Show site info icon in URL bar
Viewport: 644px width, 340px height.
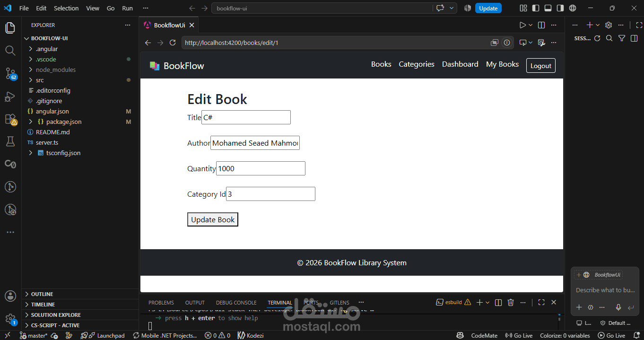click(x=507, y=43)
